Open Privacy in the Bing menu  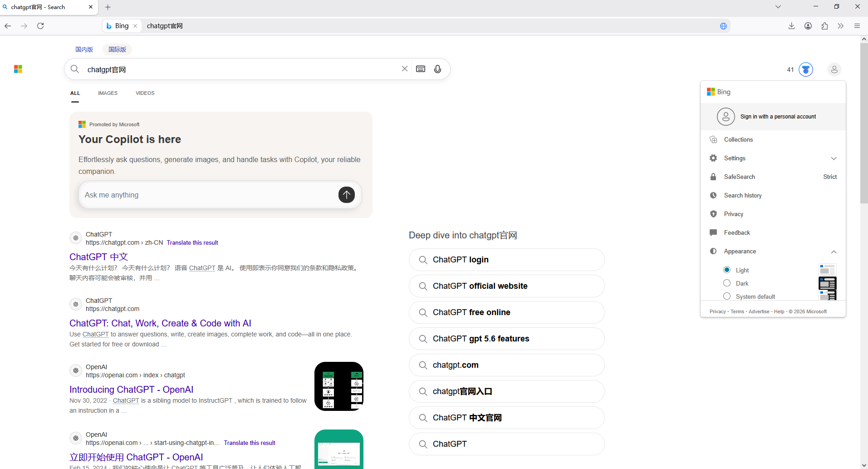point(773,214)
